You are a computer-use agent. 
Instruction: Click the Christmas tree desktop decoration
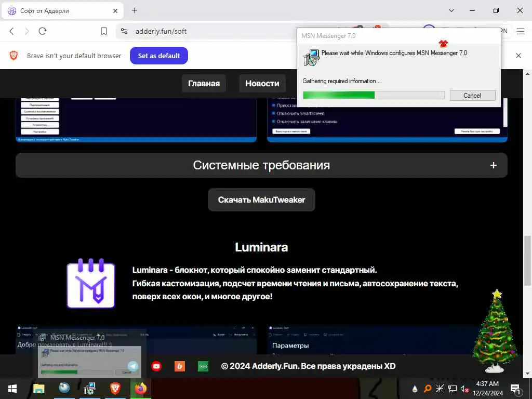(495, 331)
